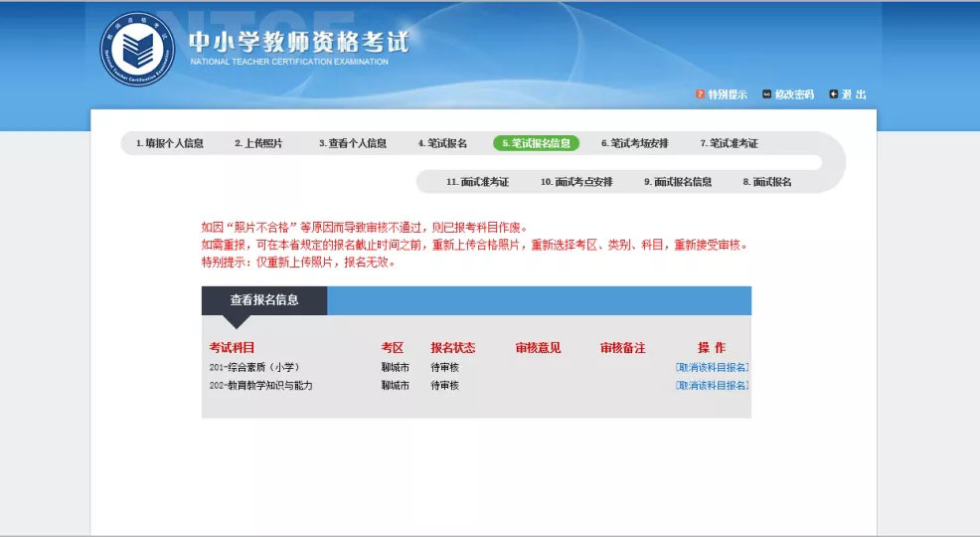Click the 修改密码 password icon
The image size is (980, 537).
coord(766,94)
